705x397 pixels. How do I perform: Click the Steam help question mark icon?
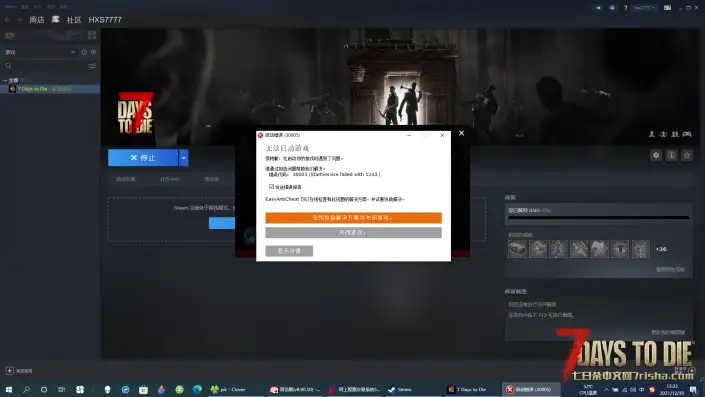[x=625, y=8]
